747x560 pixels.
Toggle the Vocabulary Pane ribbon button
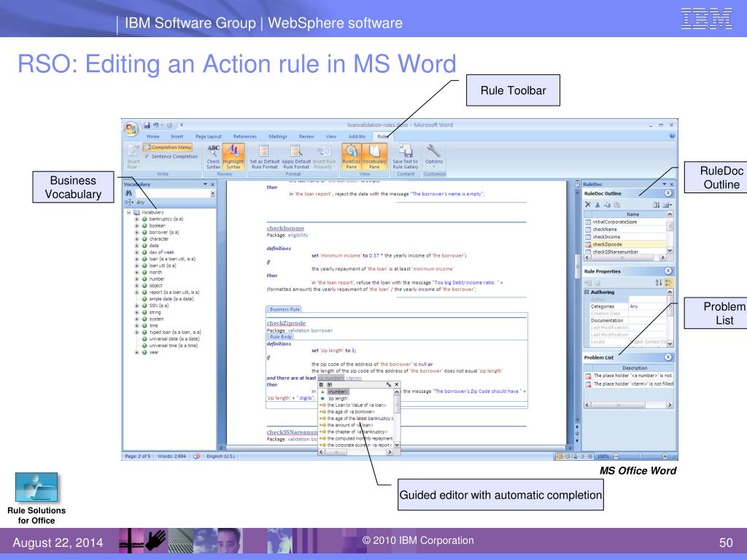coord(374,156)
